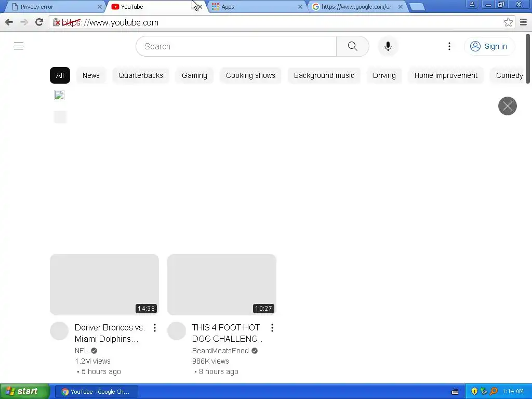Select the Background music filter chip

pos(324,75)
